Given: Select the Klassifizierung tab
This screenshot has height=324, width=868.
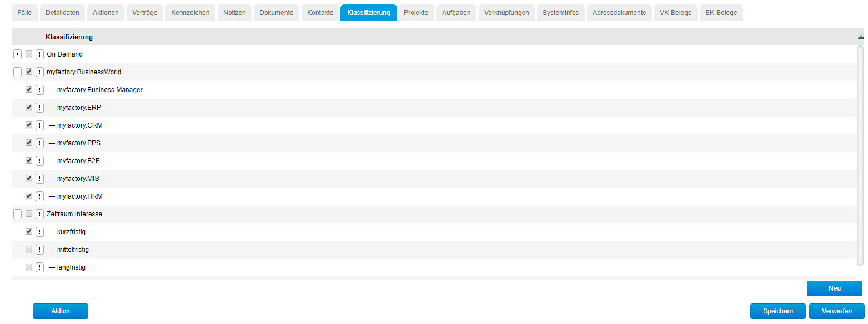Looking at the screenshot, I should [x=369, y=13].
